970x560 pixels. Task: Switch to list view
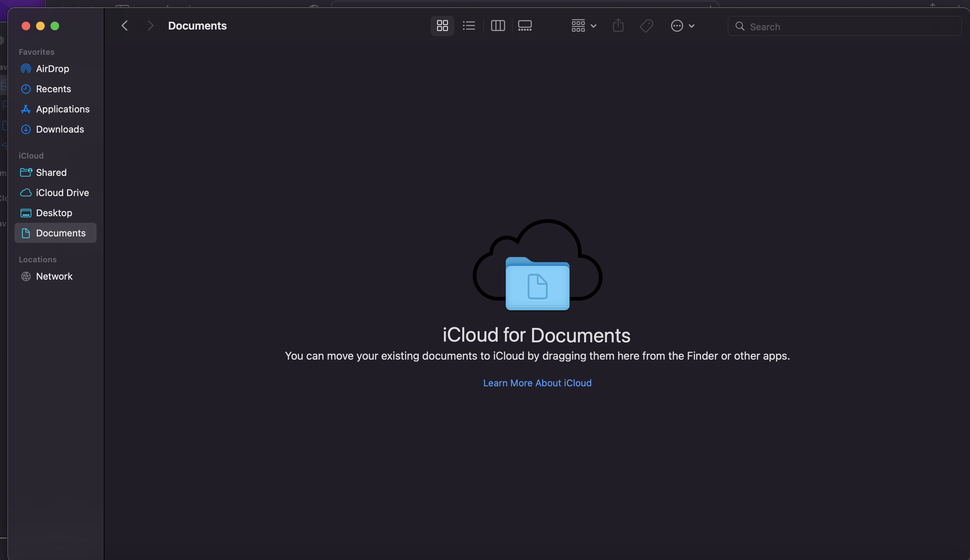coord(469,26)
